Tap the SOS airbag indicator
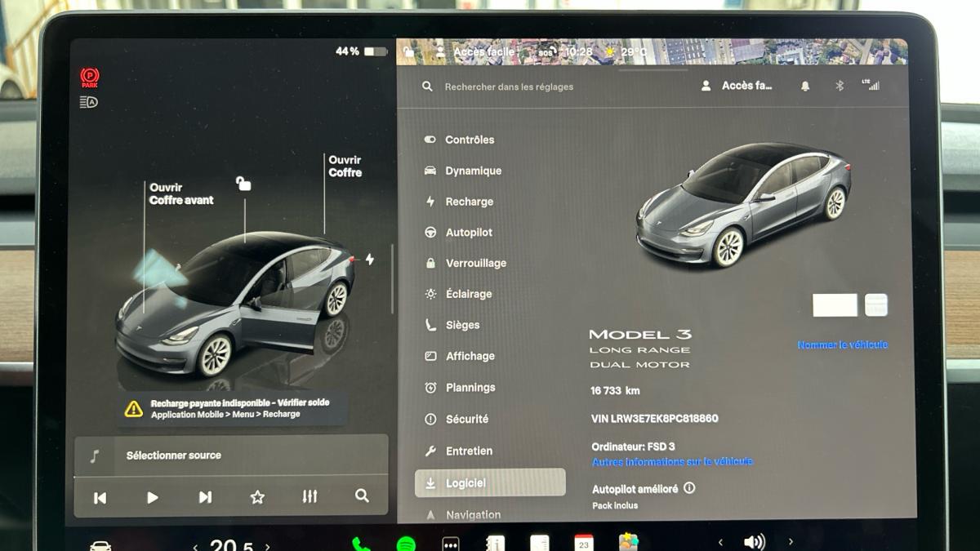This screenshot has height=551, width=980. pos(548,51)
